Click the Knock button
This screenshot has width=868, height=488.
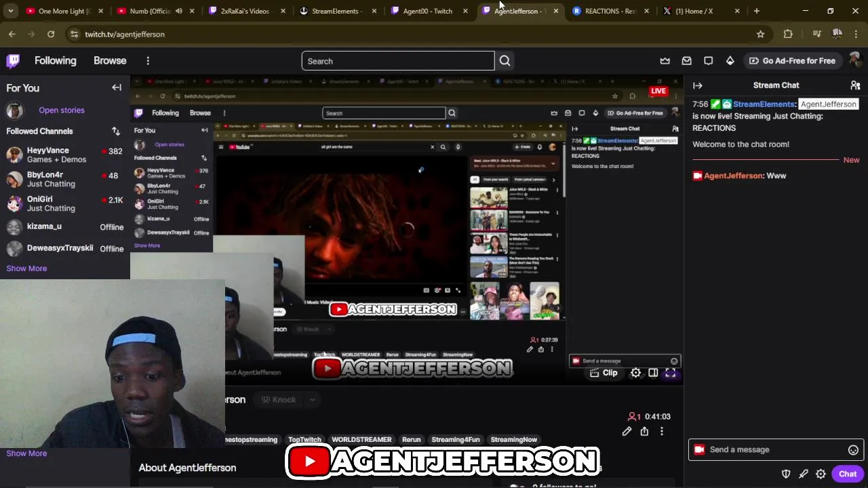[x=279, y=400]
